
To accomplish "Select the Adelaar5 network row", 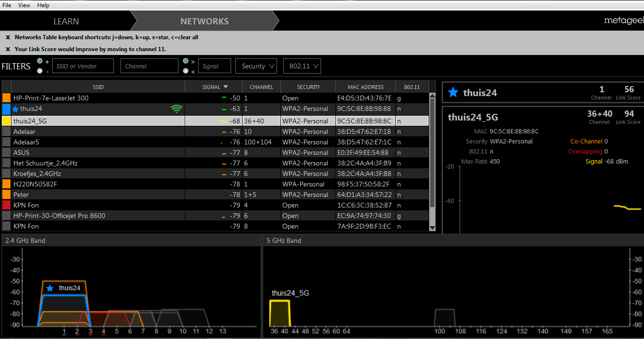I will 96,142.
